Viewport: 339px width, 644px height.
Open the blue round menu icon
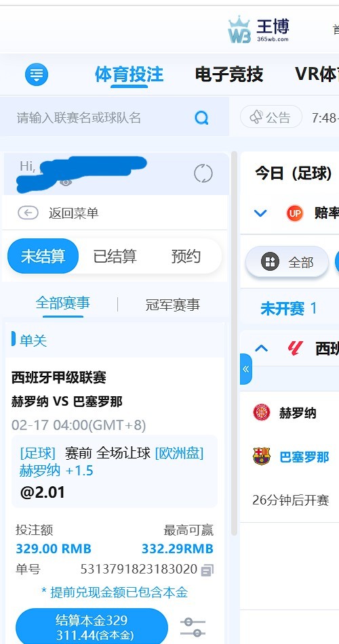coord(37,74)
